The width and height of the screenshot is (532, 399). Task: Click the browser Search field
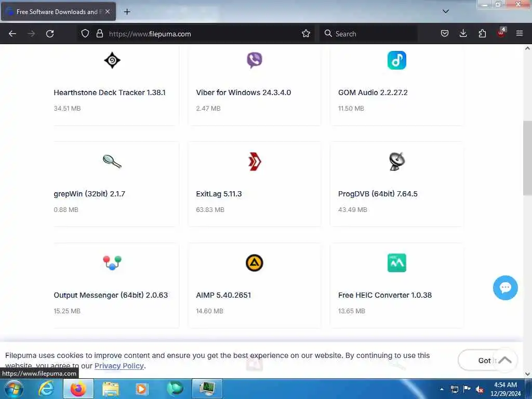[368, 34]
